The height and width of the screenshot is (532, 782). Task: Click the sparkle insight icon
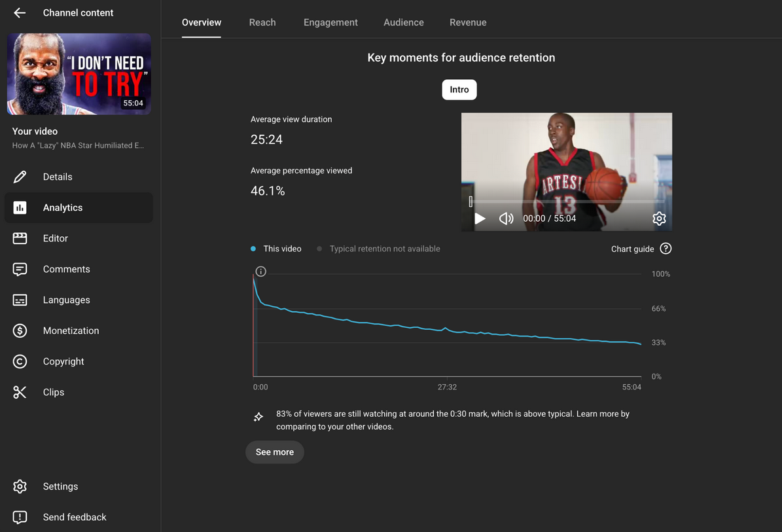pos(258,417)
